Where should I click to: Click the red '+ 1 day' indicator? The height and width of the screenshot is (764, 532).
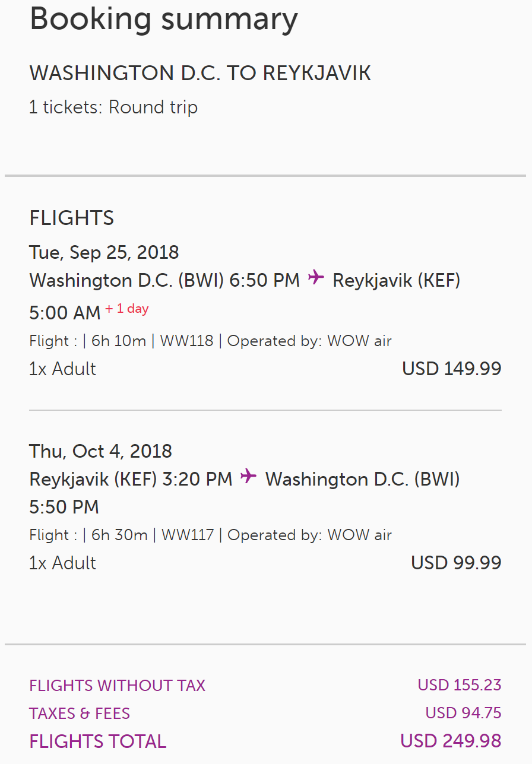pyautogui.click(x=127, y=309)
